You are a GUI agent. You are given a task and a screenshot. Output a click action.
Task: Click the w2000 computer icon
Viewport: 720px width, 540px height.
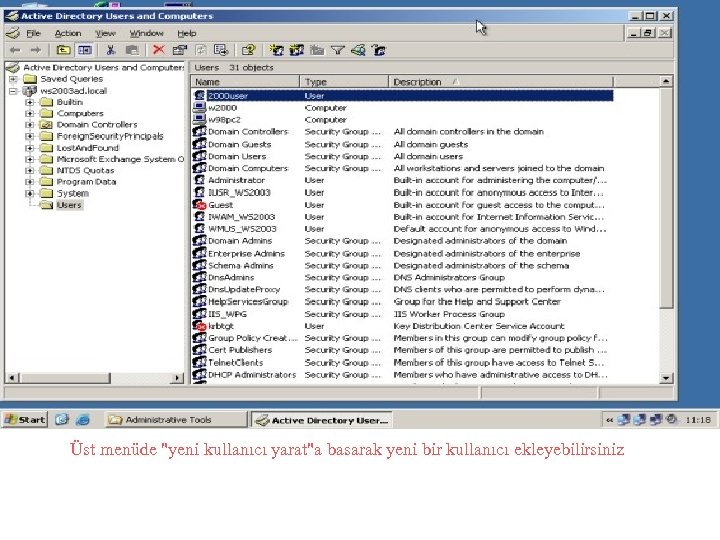click(200, 107)
